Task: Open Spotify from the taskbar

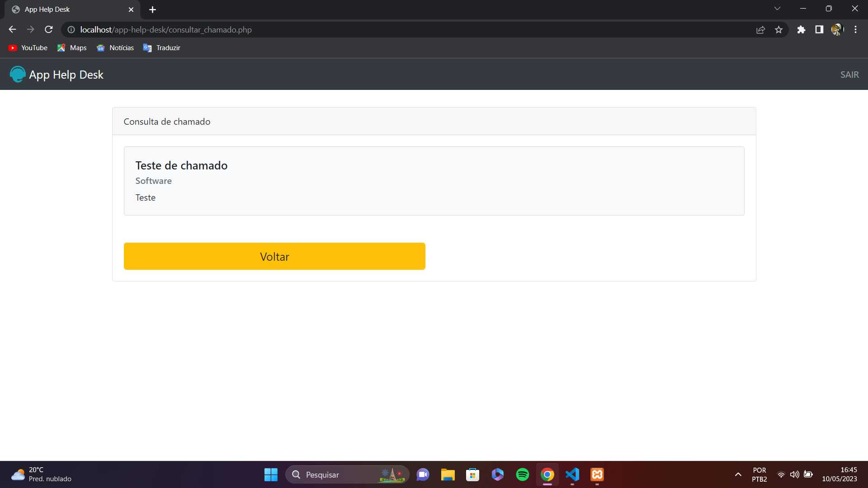Action: pyautogui.click(x=522, y=474)
